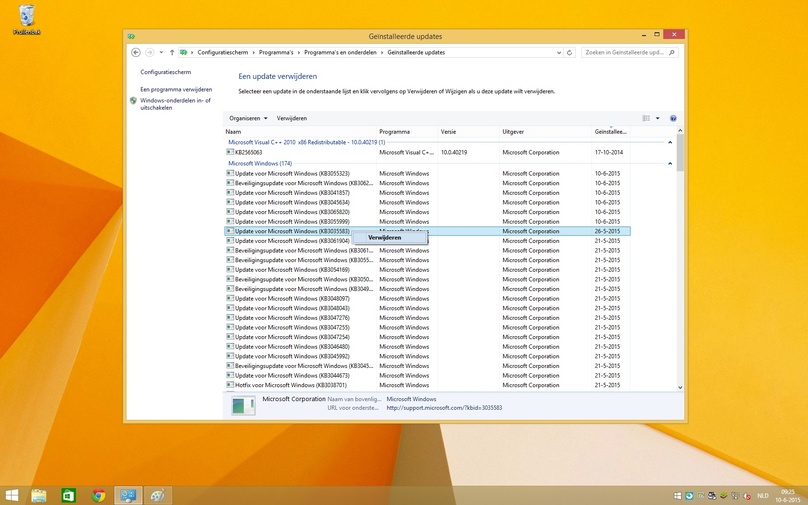Image resolution: width=808 pixels, height=505 pixels.
Task: Sort by the Programma column header
Action: coord(407,132)
